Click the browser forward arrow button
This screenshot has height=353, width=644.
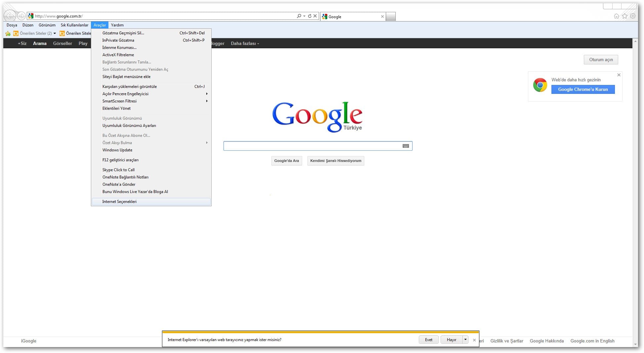[21, 16]
